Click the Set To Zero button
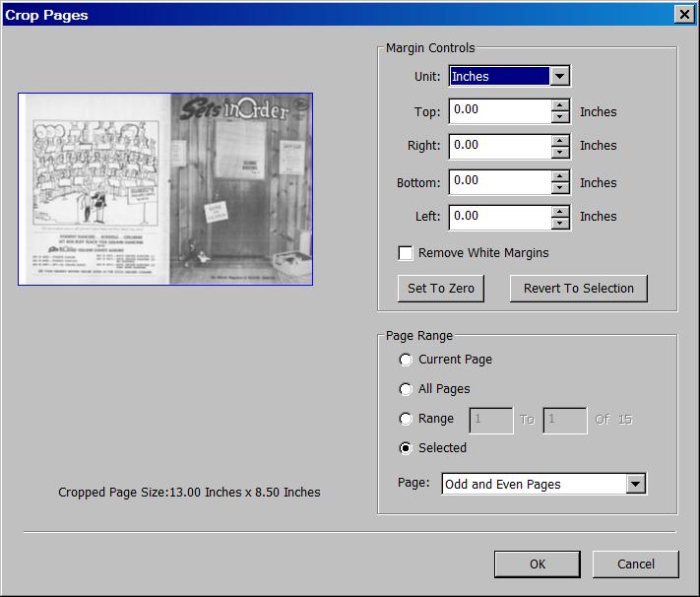700x597 pixels. [x=441, y=289]
